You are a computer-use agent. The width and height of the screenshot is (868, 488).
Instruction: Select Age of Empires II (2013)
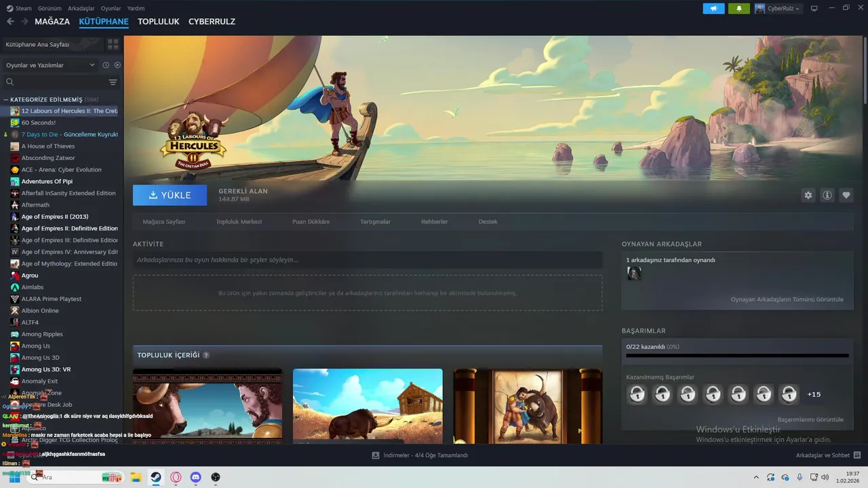(x=55, y=217)
